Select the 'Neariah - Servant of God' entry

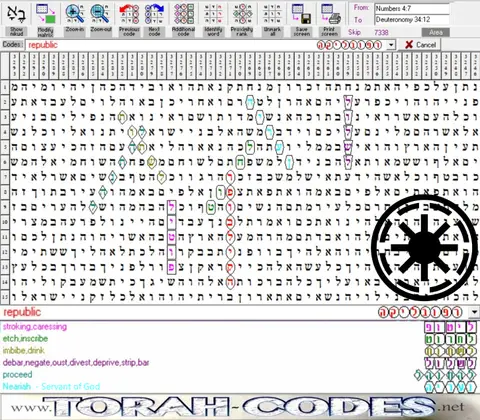click(x=51, y=387)
